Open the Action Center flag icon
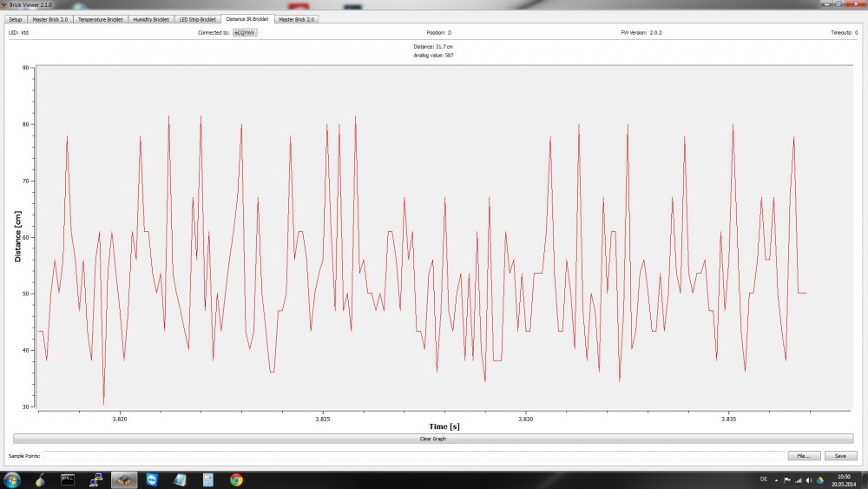The width and height of the screenshot is (868, 489). 787,479
